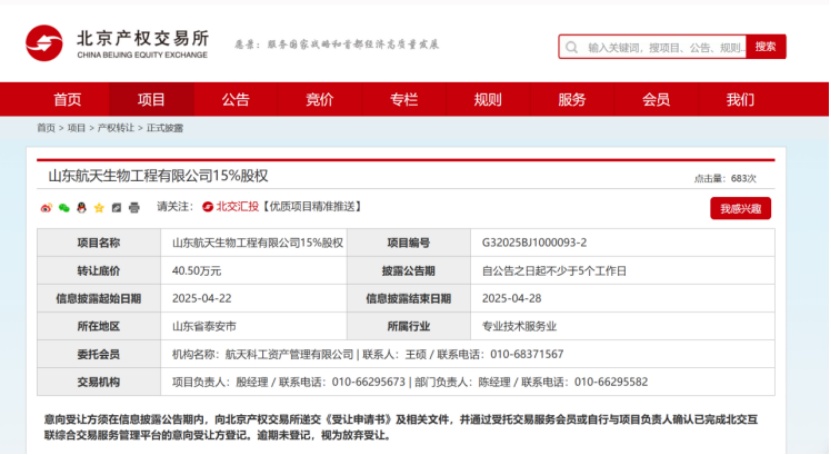Click the 委托会员 header cell

[99, 354]
